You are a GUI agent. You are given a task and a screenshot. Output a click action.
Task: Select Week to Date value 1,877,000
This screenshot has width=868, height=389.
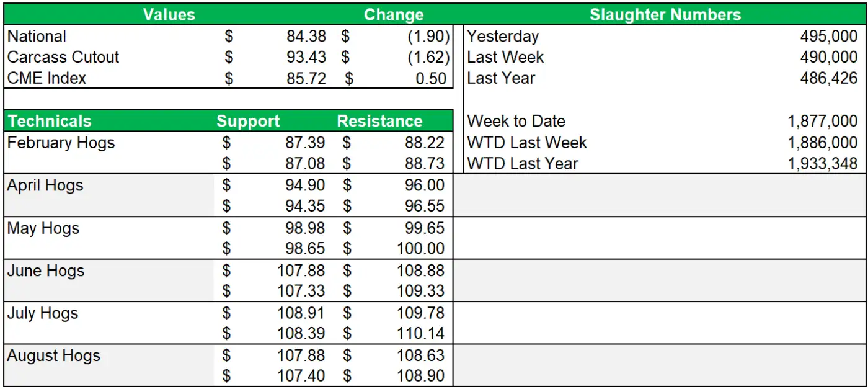[822, 122]
